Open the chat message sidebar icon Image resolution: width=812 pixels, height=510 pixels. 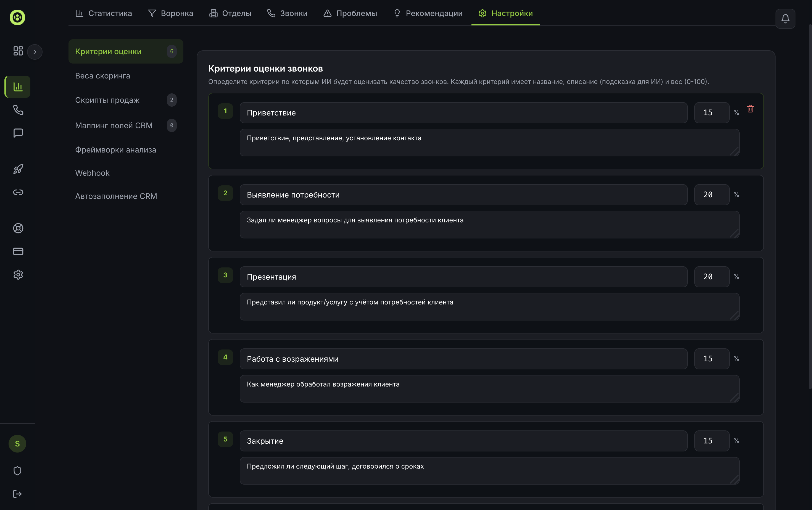[18, 133]
